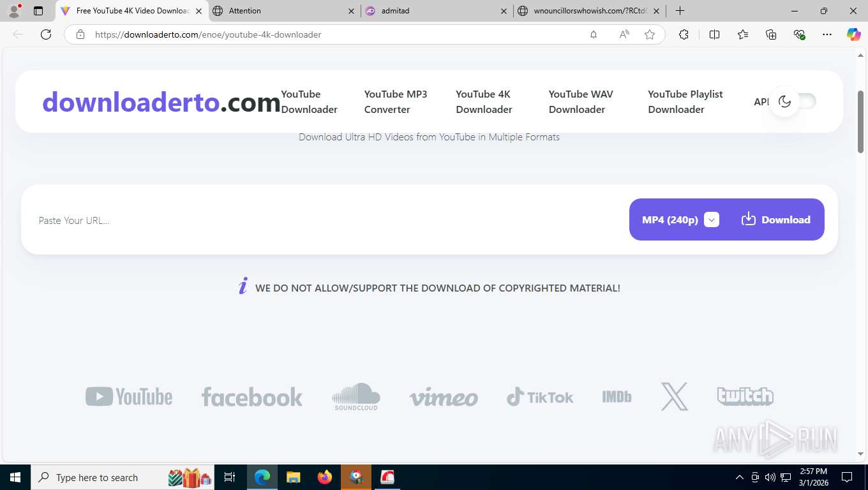Click the SoundCloud platform logo
Image resolution: width=868 pixels, height=490 pixels.
click(356, 397)
